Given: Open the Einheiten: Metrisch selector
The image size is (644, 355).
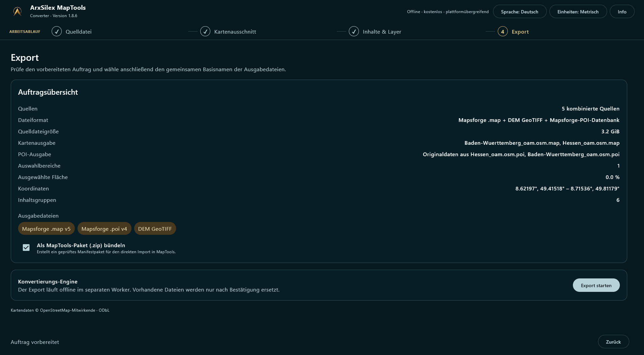Looking at the screenshot, I should (578, 12).
